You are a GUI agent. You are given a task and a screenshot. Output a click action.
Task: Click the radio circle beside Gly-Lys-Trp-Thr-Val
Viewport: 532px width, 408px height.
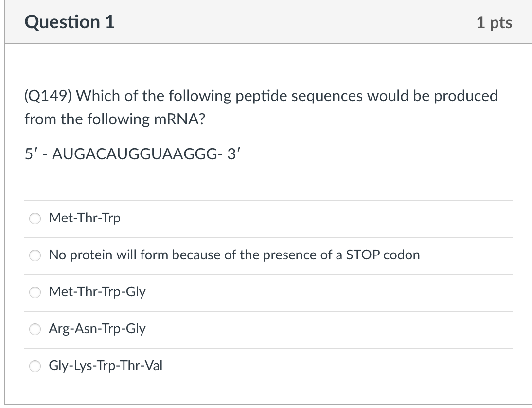[x=35, y=366]
